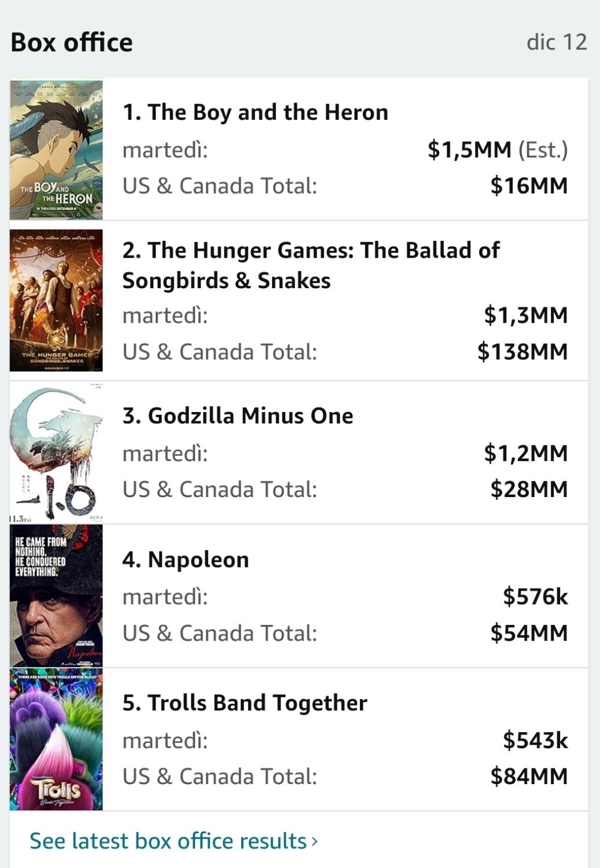Open 'The Boy and the Heron' title

click(255, 112)
